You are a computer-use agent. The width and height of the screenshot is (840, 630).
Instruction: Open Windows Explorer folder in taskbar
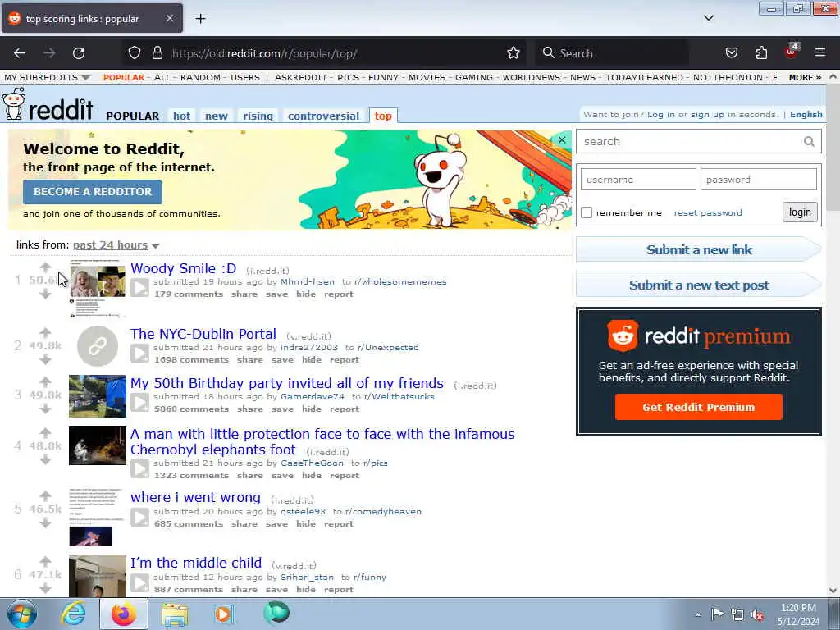(176, 614)
